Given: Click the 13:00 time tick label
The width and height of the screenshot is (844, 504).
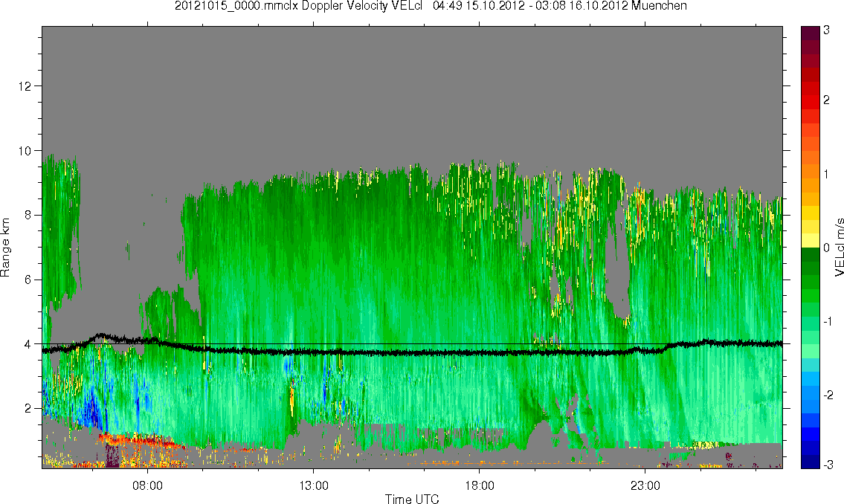Looking at the screenshot, I should tap(314, 485).
